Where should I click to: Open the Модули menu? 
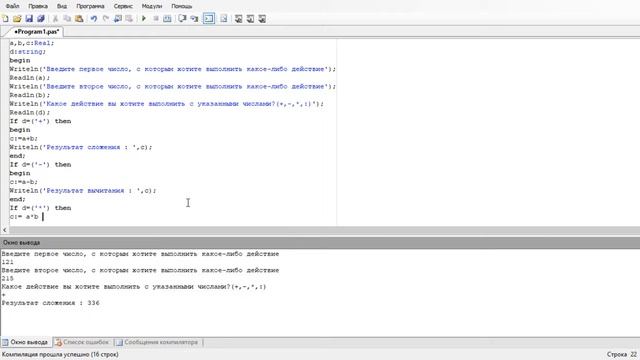pos(151,6)
